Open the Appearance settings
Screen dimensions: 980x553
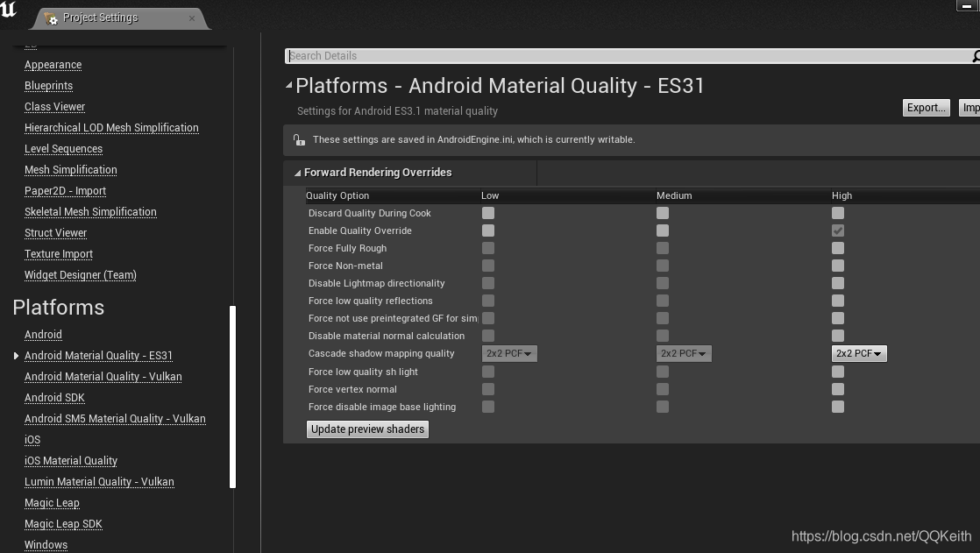(53, 65)
